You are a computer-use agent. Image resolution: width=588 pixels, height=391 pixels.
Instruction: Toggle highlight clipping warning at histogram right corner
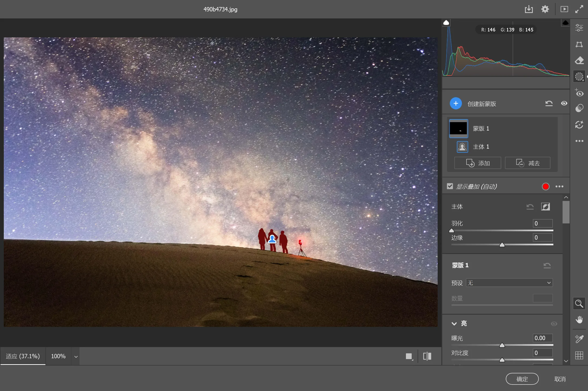[x=565, y=22]
